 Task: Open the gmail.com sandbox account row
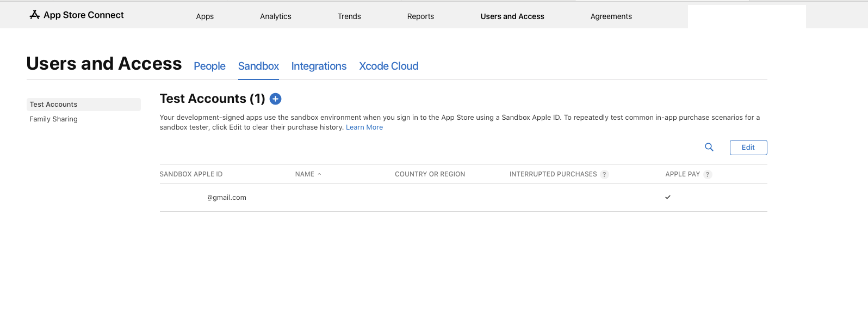tap(227, 198)
